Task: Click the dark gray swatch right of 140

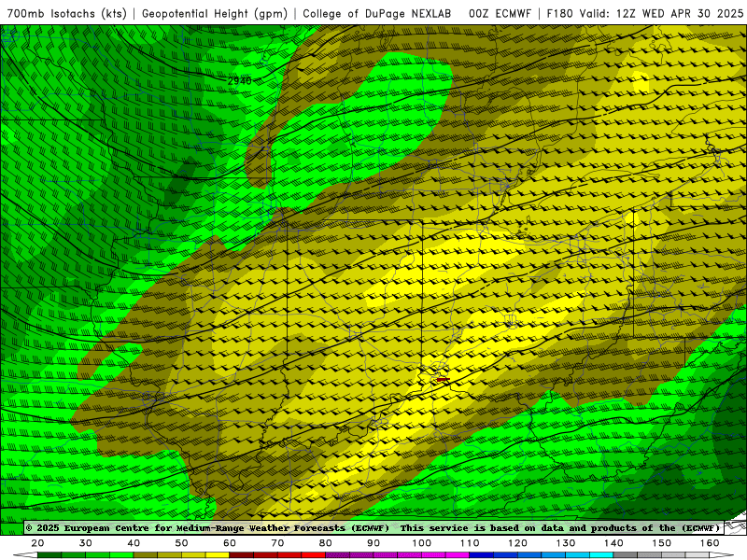Action: click(626, 554)
